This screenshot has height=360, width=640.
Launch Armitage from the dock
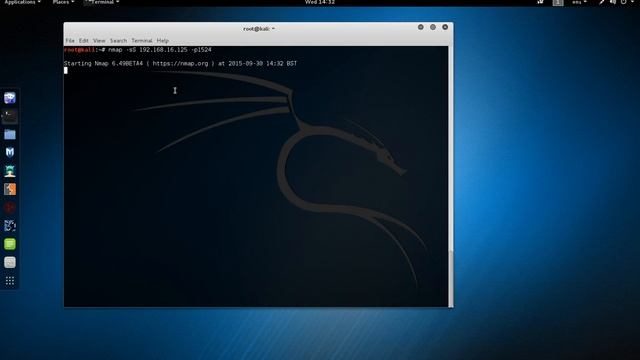(10, 171)
